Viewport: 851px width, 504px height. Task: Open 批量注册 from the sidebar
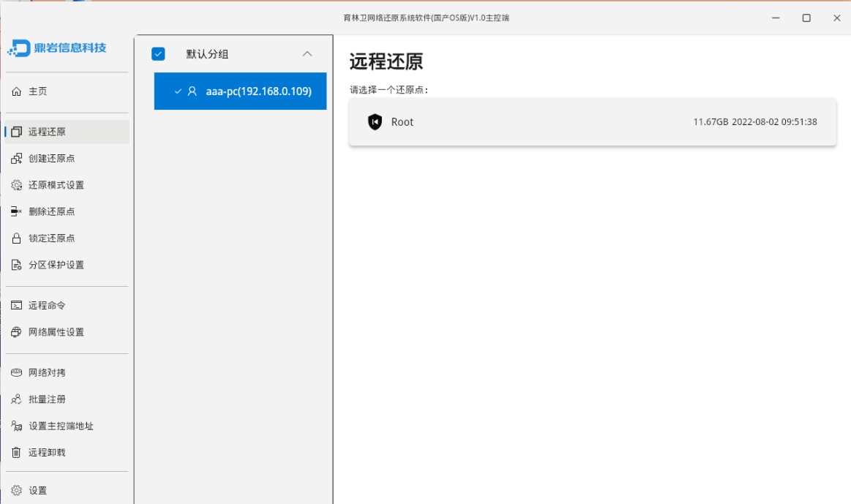47,399
